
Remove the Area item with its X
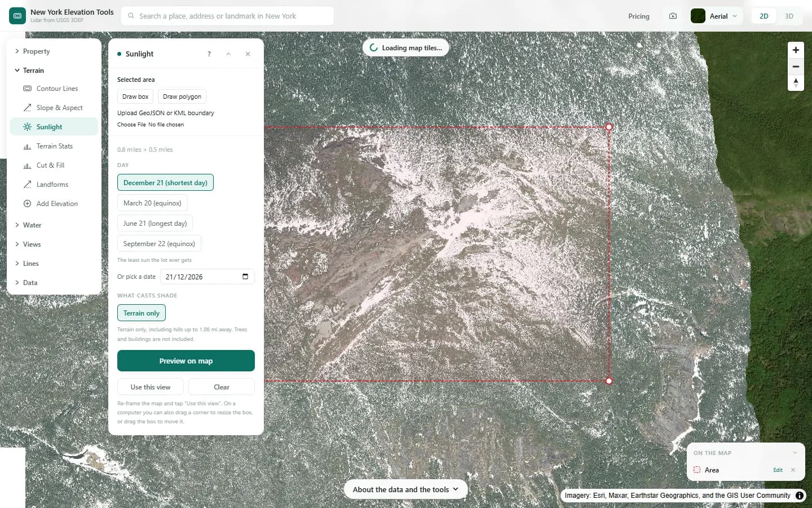tap(793, 470)
